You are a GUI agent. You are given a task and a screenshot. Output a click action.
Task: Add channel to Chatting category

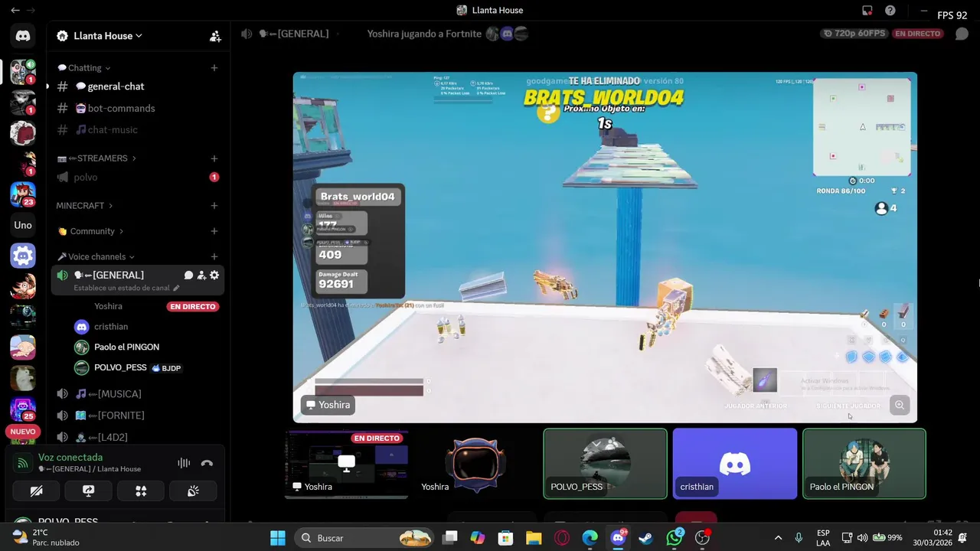pos(214,68)
